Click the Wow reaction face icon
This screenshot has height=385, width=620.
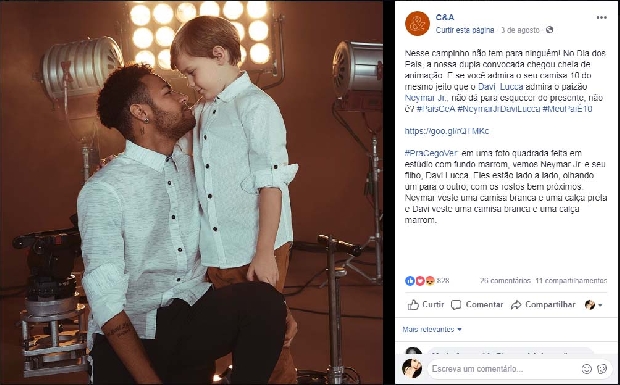click(430, 281)
